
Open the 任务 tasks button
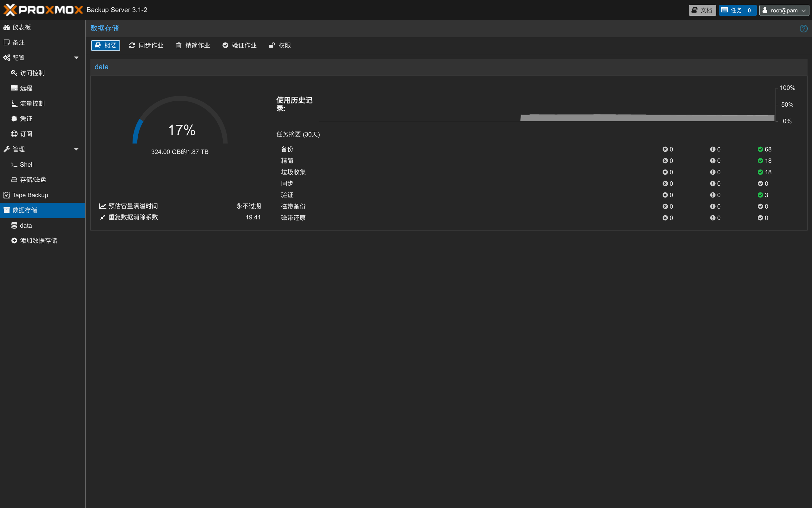point(737,10)
